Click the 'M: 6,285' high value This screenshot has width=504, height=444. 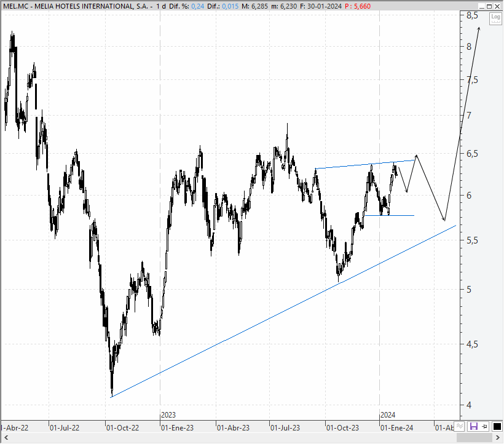(x=254, y=6)
